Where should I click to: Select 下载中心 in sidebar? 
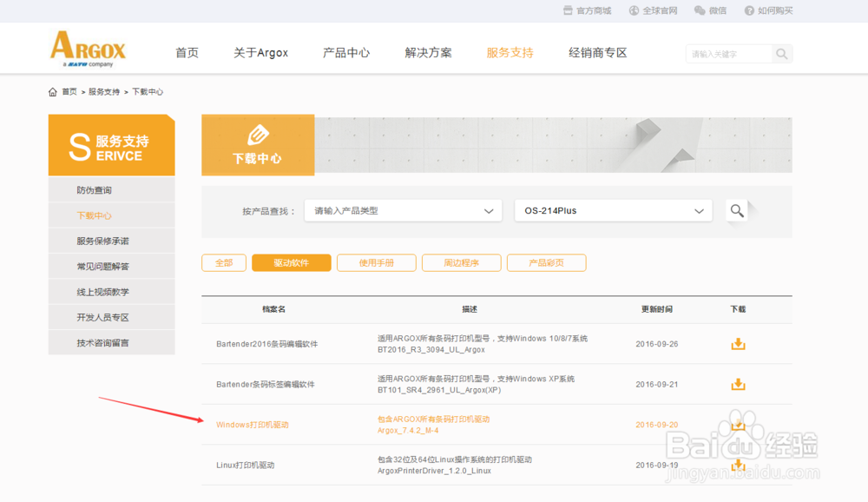[111, 215]
